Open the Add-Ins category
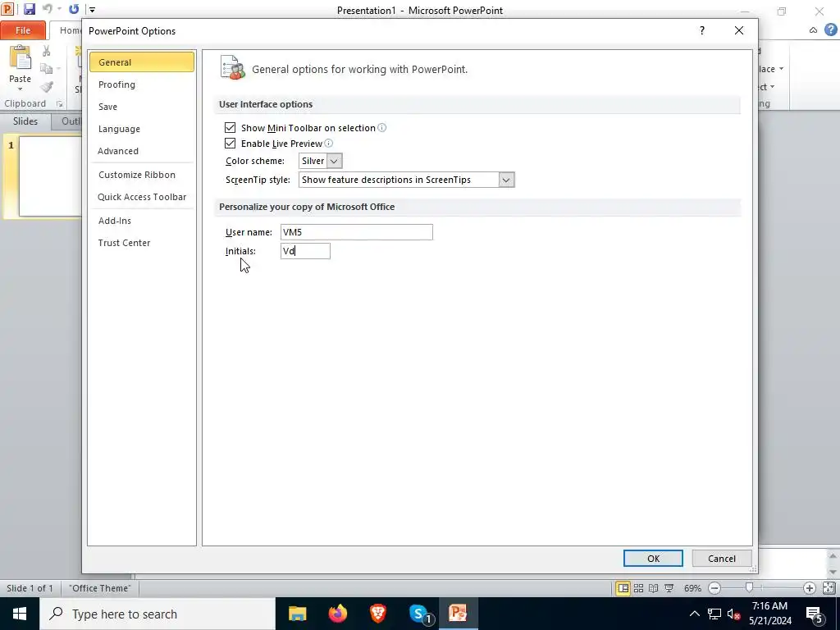840x630 pixels. [x=141, y=221]
